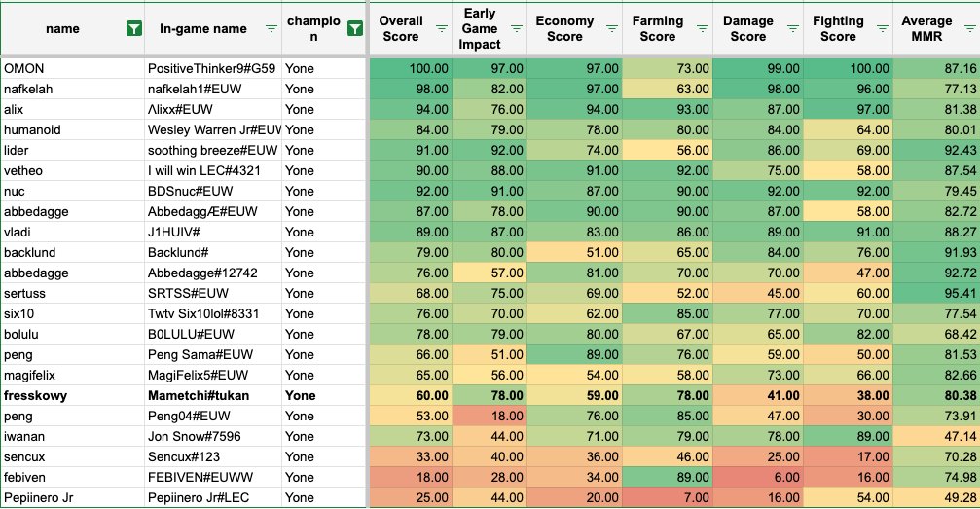Select vladi's Early Game Impact 87.00

coord(490,232)
